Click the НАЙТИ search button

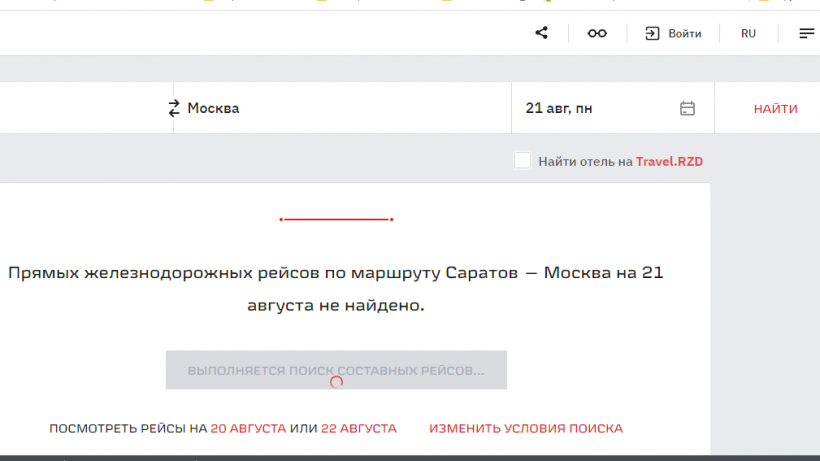[x=776, y=109]
